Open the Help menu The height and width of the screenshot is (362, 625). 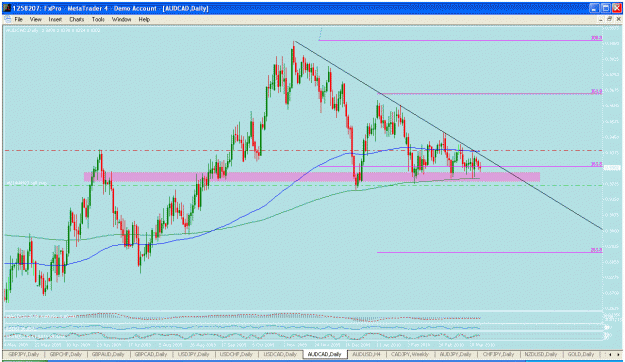144,19
